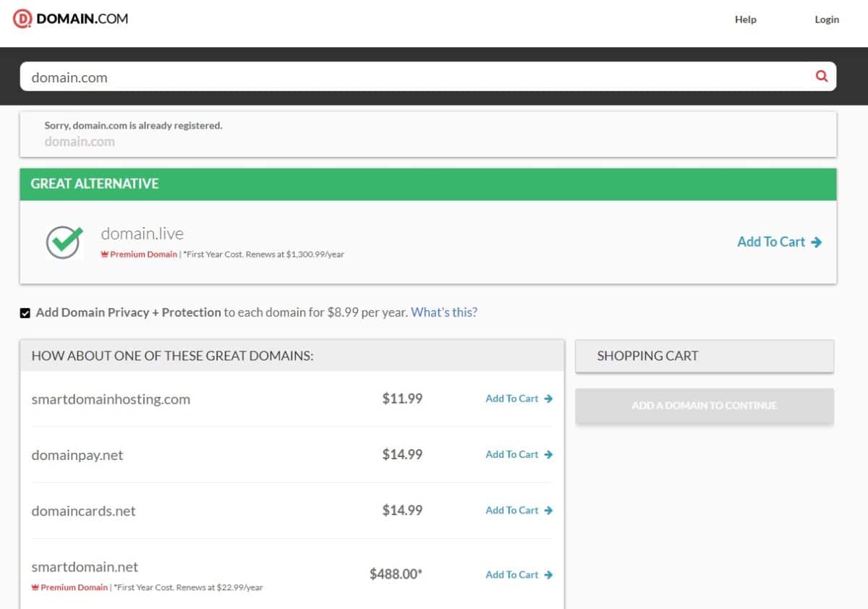The image size is (868, 609).
Task: Click inside the domain search field
Action: tap(289, 76)
